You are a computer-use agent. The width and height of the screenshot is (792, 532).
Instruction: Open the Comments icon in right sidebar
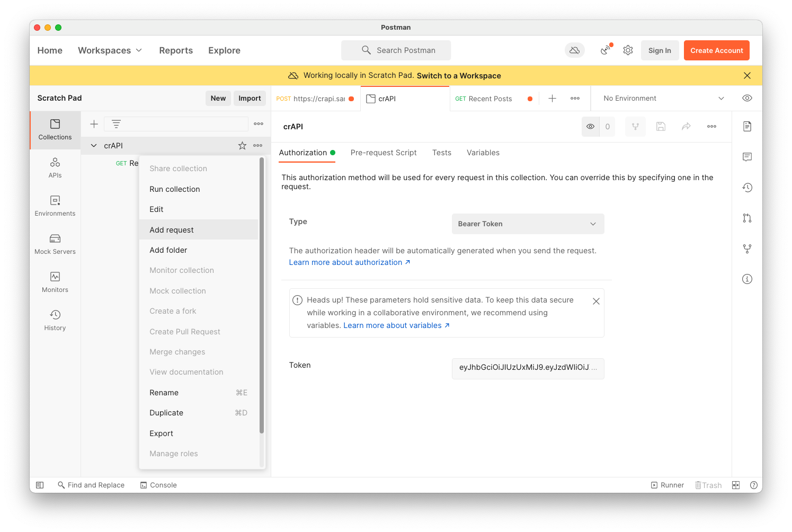click(747, 157)
